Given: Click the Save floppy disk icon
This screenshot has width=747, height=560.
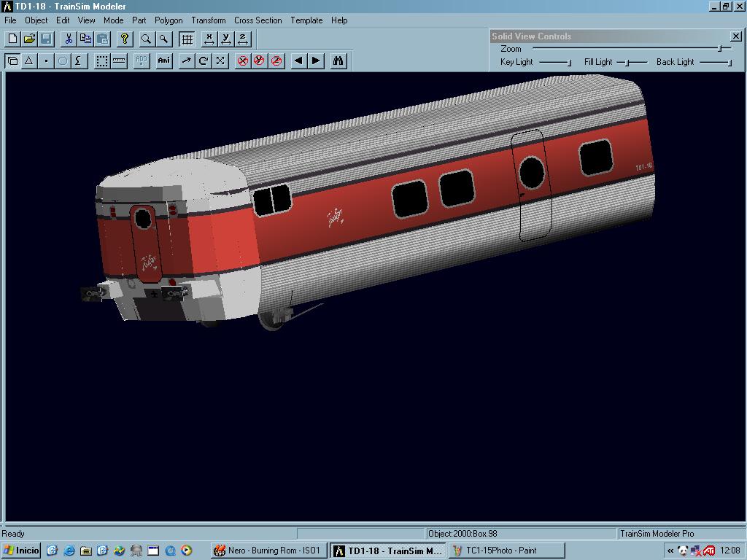Looking at the screenshot, I should (46, 39).
